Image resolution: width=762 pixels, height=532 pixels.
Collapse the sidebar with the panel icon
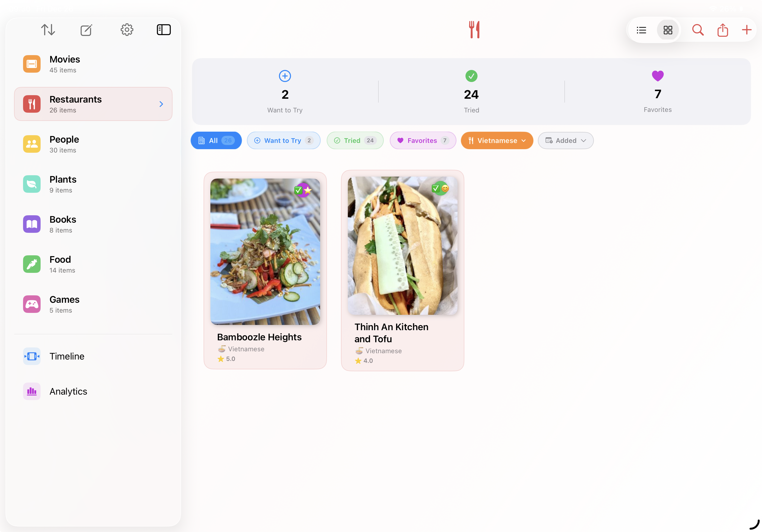click(163, 30)
